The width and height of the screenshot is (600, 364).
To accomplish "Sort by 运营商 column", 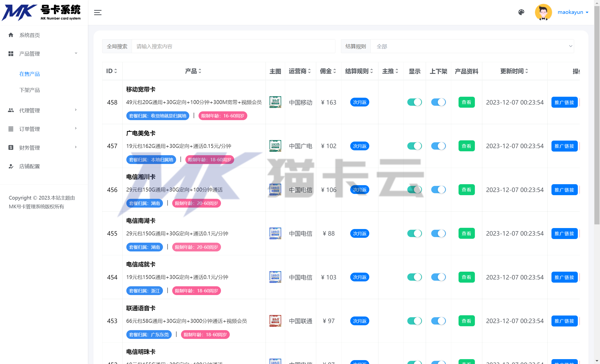I will [x=309, y=71].
